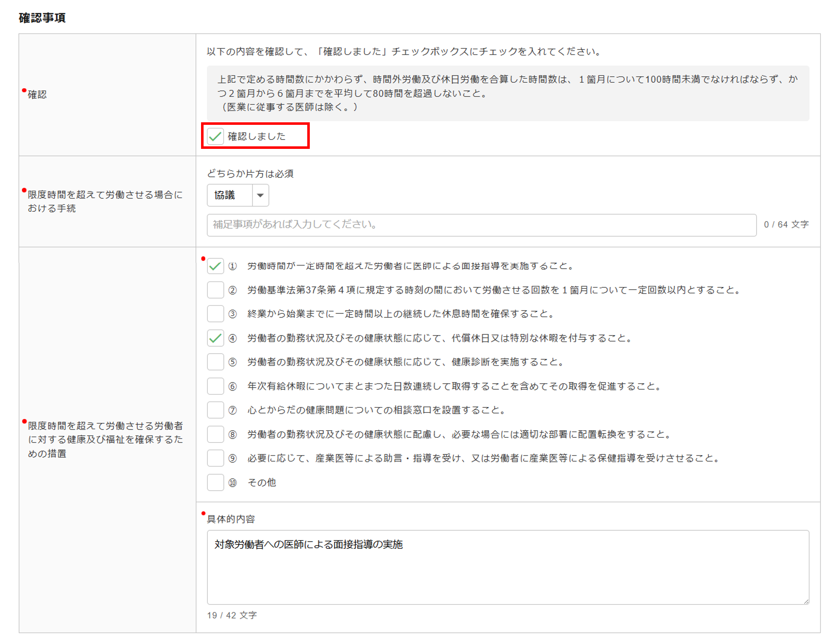Viewport: 840px width, 641px height.
Task: Check option ⑥ 年次有給休暇の取得促進
Action: pyautogui.click(x=215, y=386)
